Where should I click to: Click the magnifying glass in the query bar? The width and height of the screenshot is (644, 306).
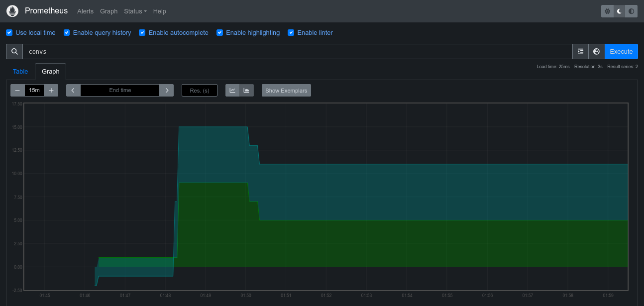pos(14,51)
